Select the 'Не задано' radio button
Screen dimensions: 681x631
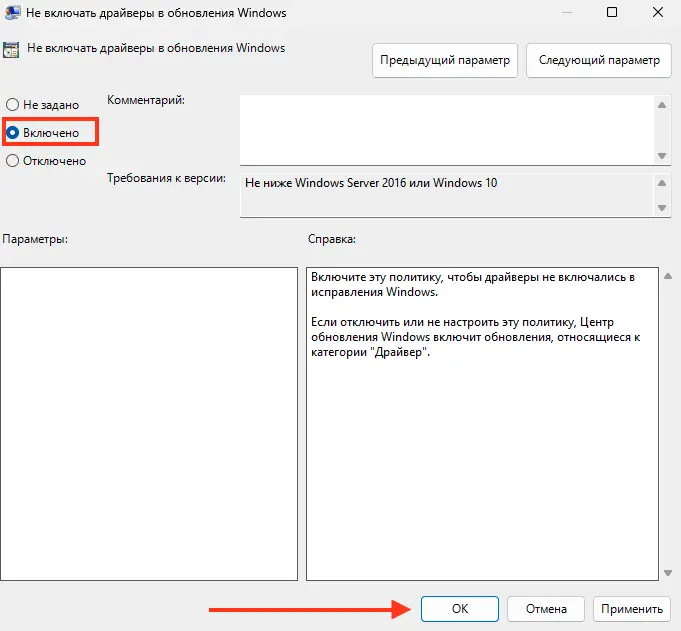click(x=12, y=104)
